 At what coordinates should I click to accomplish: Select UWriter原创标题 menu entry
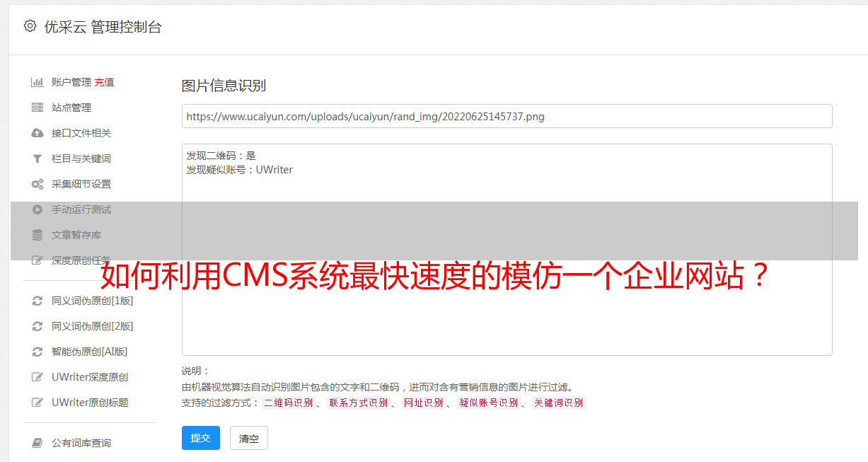point(90,403)
